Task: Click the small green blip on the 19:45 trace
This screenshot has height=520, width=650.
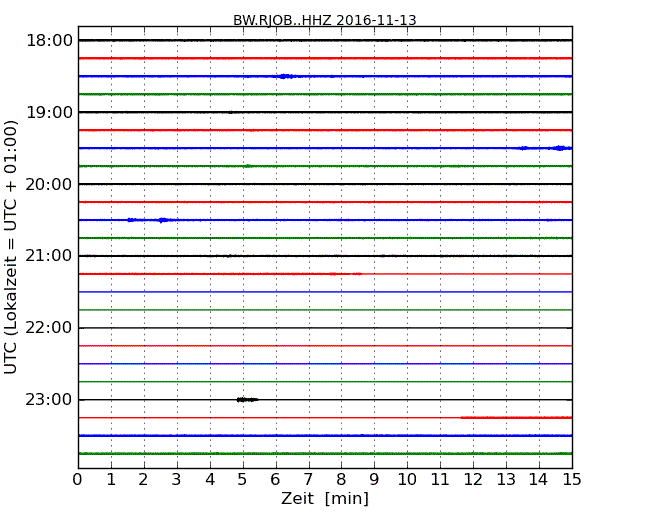Action: [248, 166]
